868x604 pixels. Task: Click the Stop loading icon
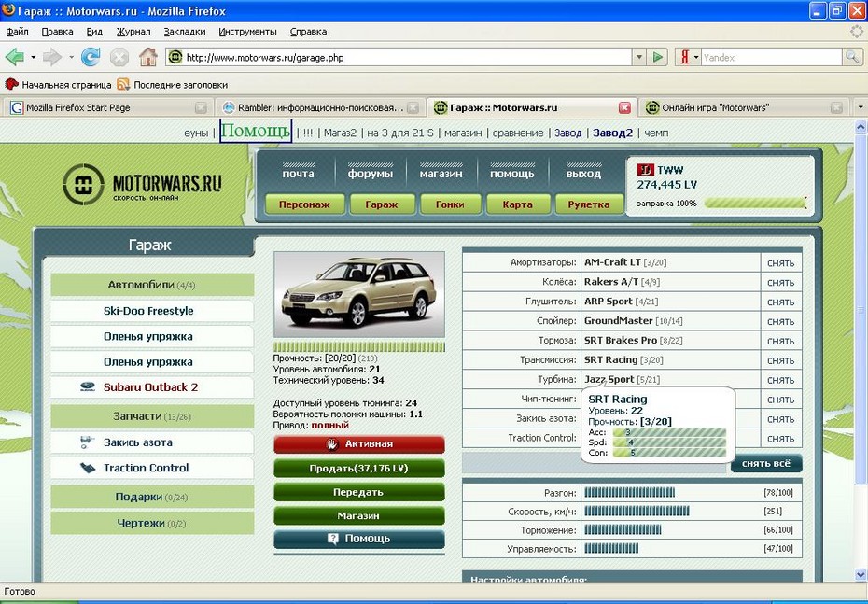coord(119,57)
